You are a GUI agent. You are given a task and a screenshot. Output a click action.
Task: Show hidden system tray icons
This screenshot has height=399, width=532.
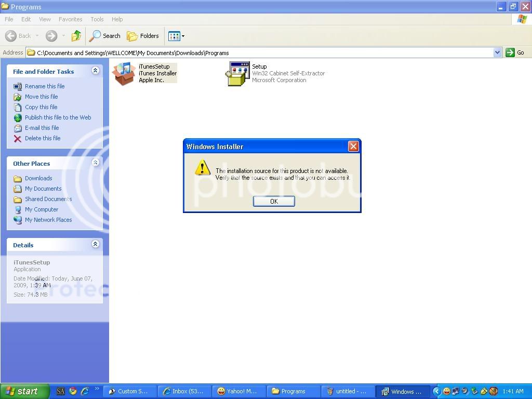436,392
